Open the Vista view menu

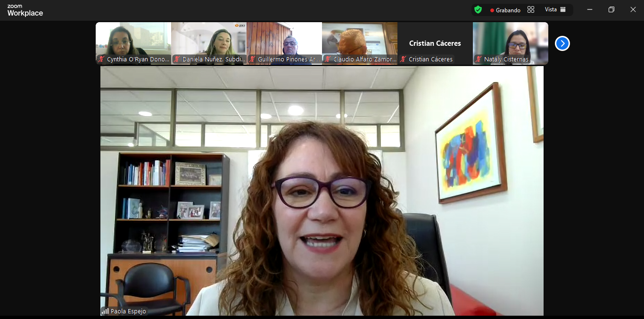click(551, 10)
